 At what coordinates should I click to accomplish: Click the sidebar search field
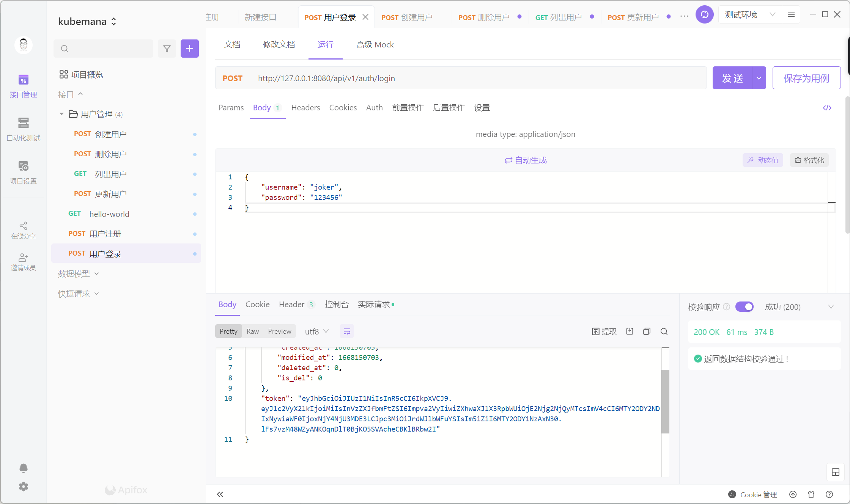click(103, 49)
